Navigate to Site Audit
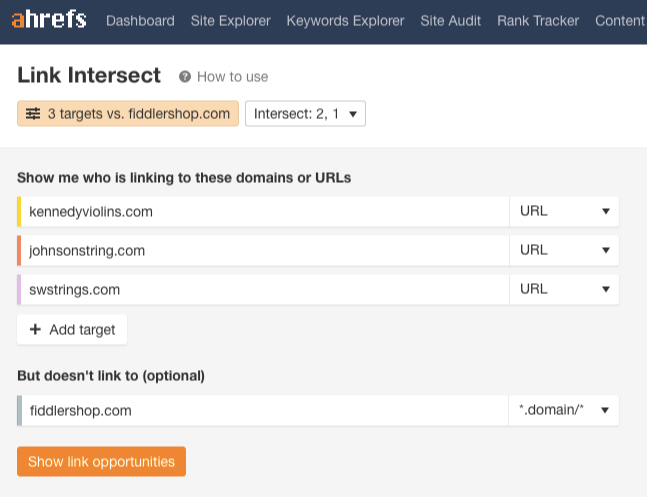Screen dimensions: 647x497 point(451,21)
